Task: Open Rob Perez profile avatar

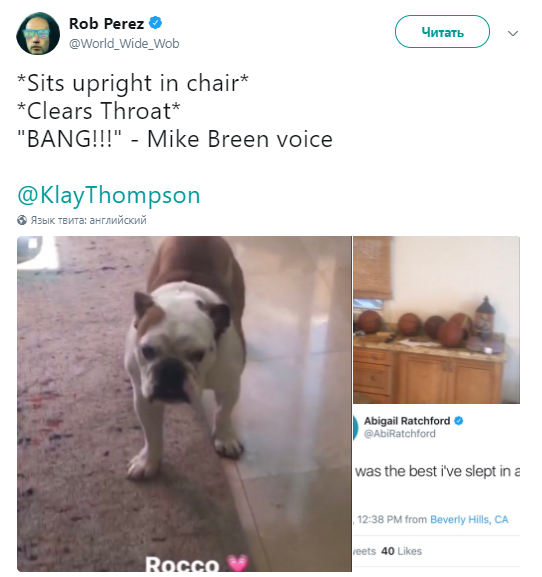Action: click(x=38, y=33)
